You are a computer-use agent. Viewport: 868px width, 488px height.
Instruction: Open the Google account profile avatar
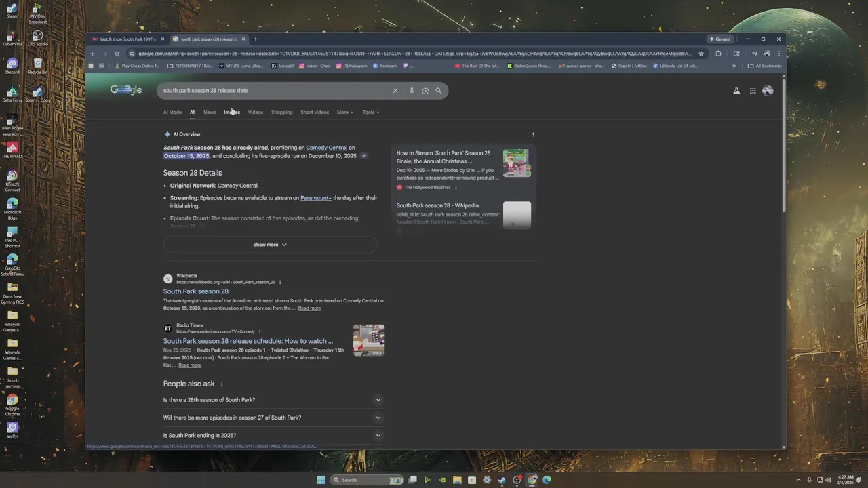[x=768, y=91]
